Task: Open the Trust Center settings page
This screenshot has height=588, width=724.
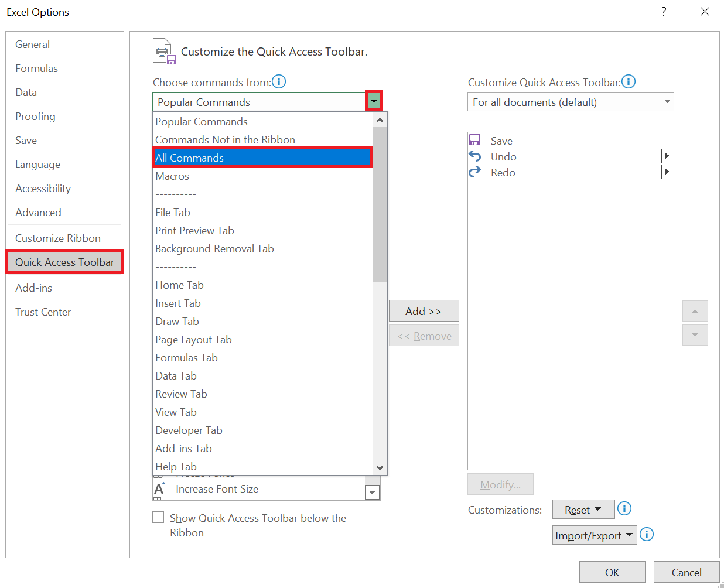Action: [43, 312]
